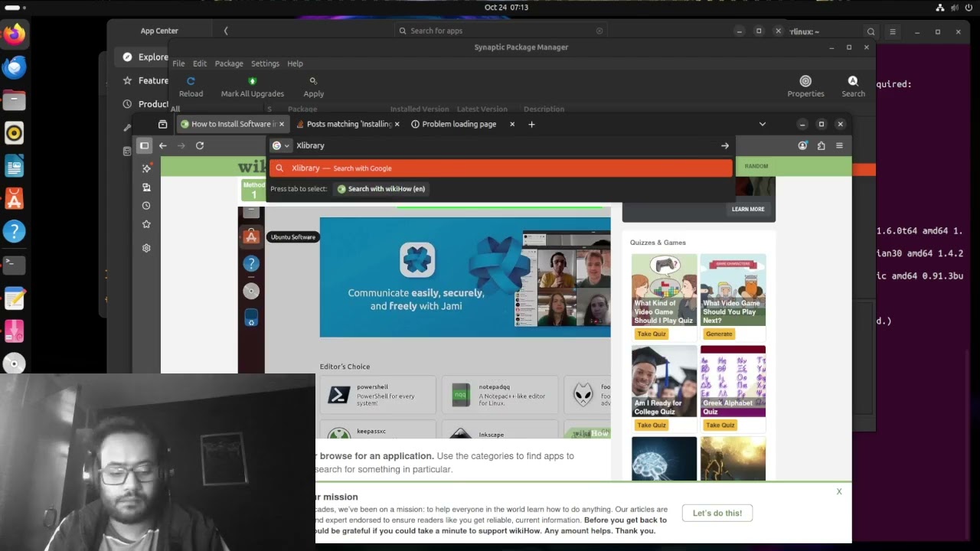Click the App Center 'Search for apps' field
This screenshot has width=980, height=551.
click(501, 31)
